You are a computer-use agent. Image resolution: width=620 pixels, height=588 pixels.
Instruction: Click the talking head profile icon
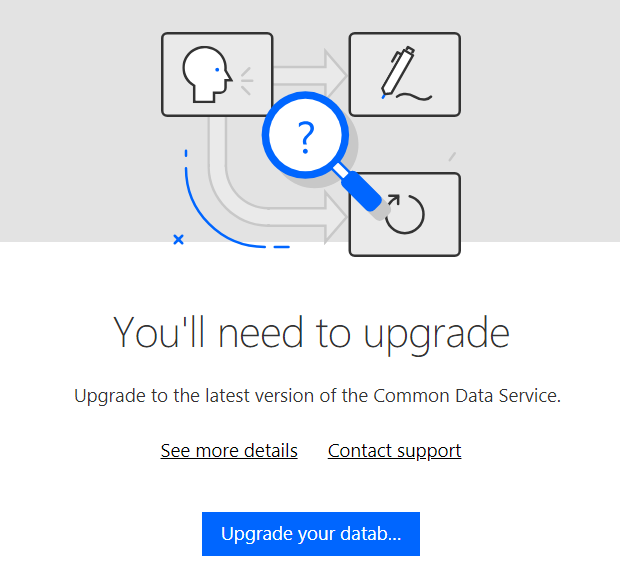click(206, 73)
